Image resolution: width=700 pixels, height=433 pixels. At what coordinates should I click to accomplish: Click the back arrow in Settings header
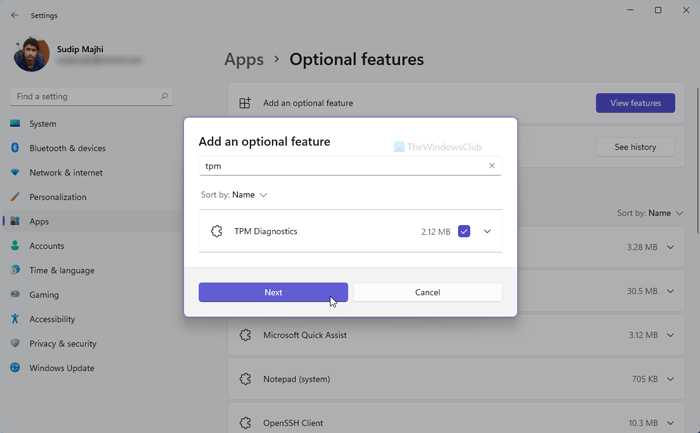[x=15, y=15]
